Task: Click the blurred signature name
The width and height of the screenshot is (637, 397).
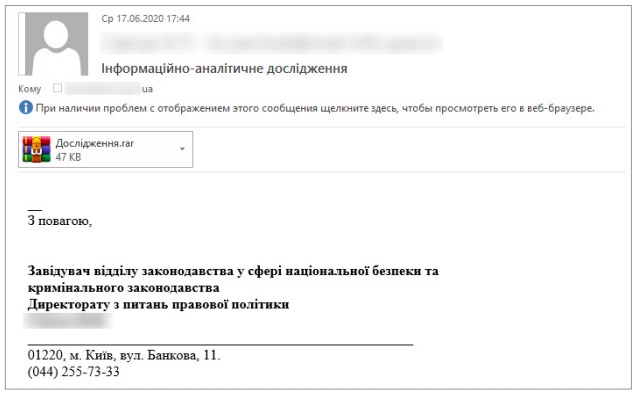Action: tap(67, 321)
